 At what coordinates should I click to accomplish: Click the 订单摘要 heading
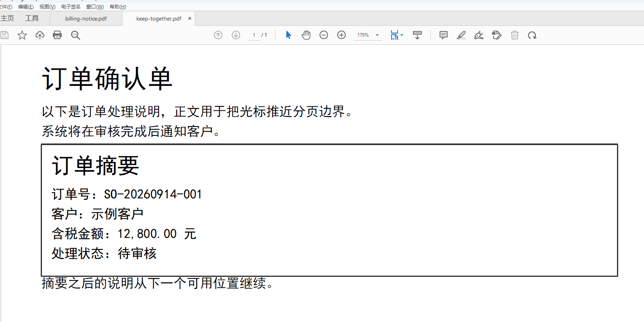(96, 166)
